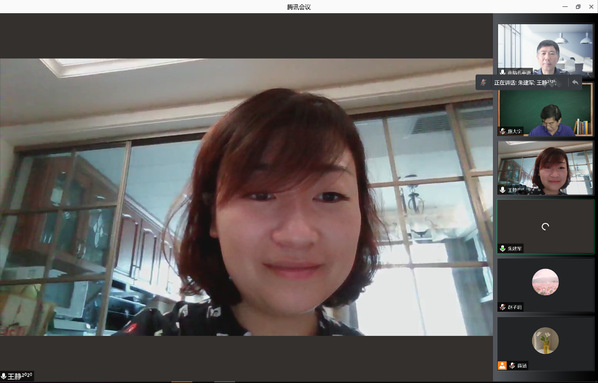This screenshot has width=598, height=383.
Task: Click the orange host badge icon on bottom tile
Action: [x=502, y=365]
